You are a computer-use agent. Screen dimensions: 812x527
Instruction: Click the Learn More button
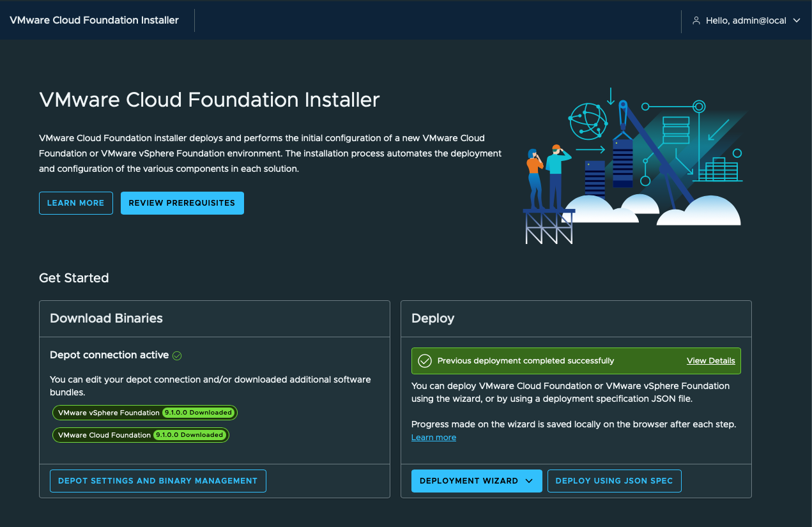76,202
